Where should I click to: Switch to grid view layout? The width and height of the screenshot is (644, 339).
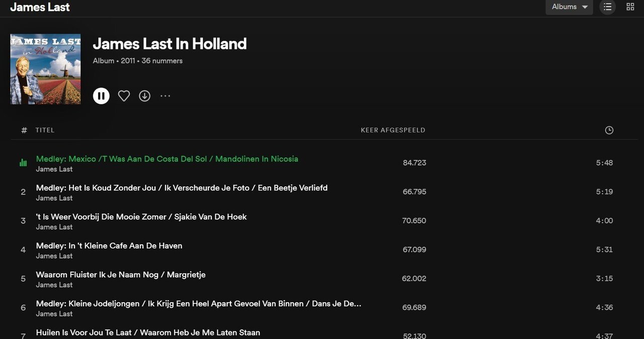(630, 7)
